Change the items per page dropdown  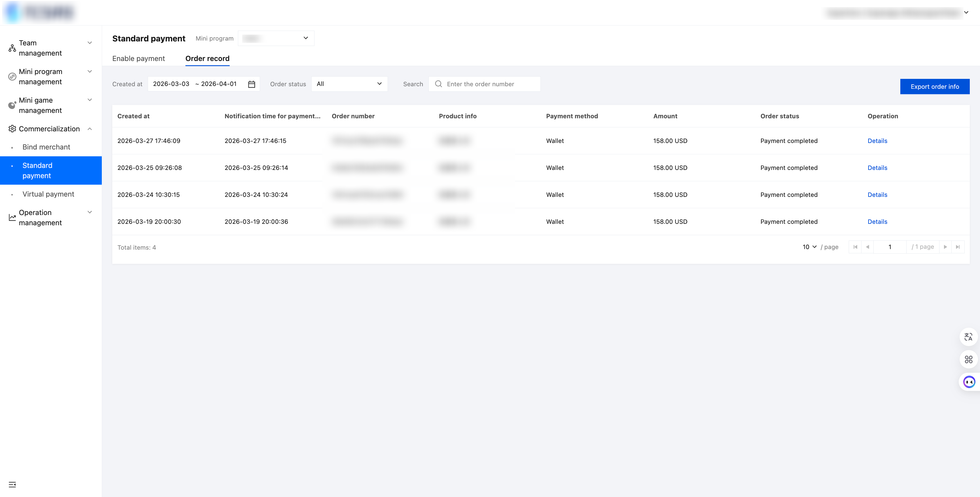click(x=809, y=247)
